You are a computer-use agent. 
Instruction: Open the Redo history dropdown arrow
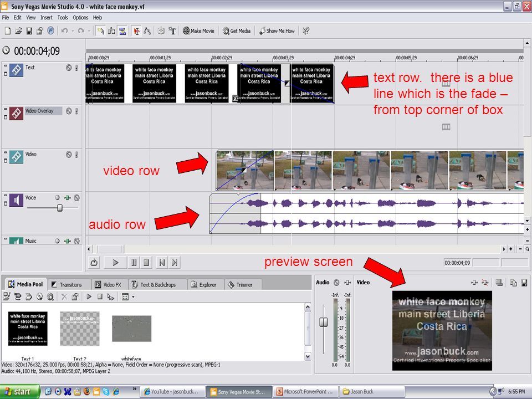89,31
